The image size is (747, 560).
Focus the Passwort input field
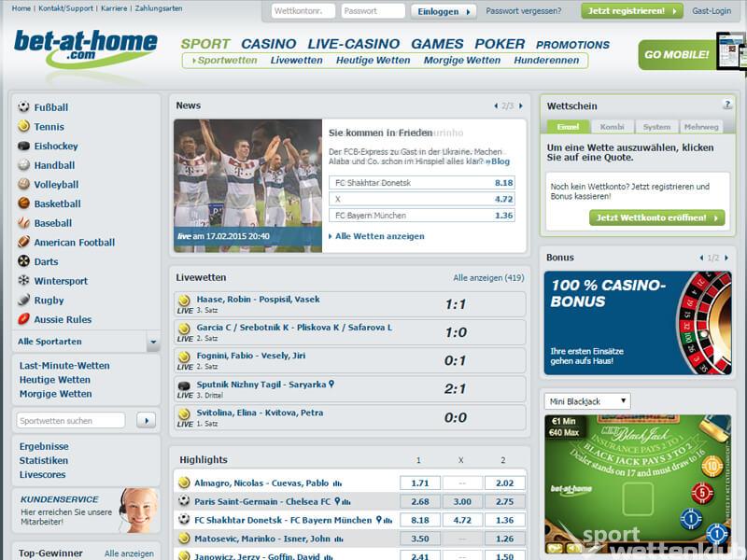(373, 11)
